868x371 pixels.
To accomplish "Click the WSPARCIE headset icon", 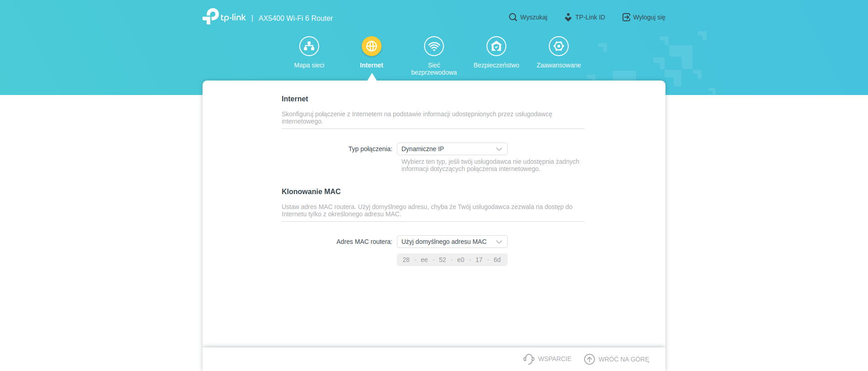I will 528,359.
